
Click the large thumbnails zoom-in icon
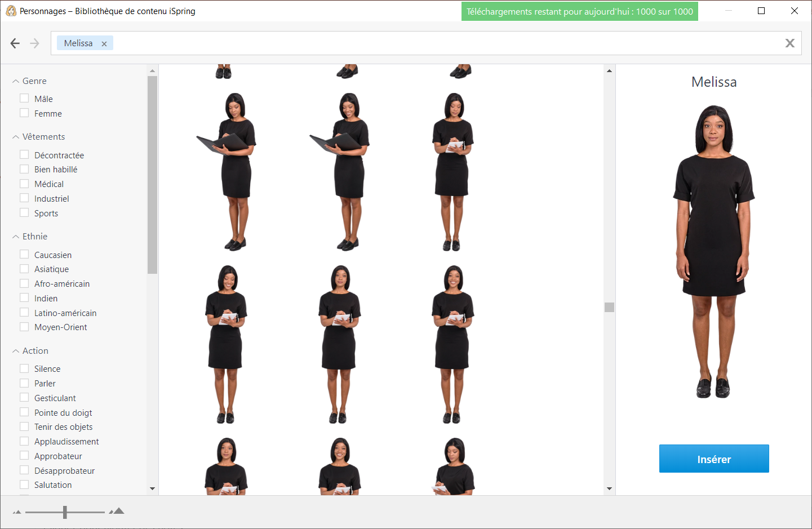[117, 512]
